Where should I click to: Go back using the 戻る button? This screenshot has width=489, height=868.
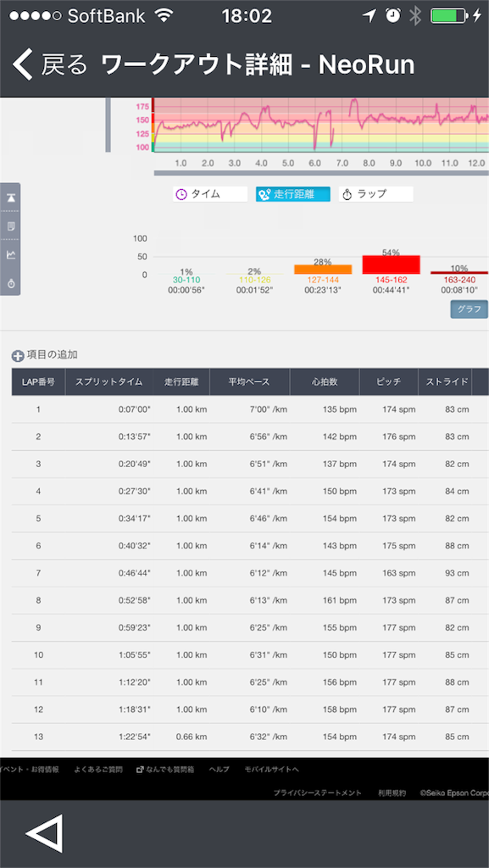click(x=50, y=64)
